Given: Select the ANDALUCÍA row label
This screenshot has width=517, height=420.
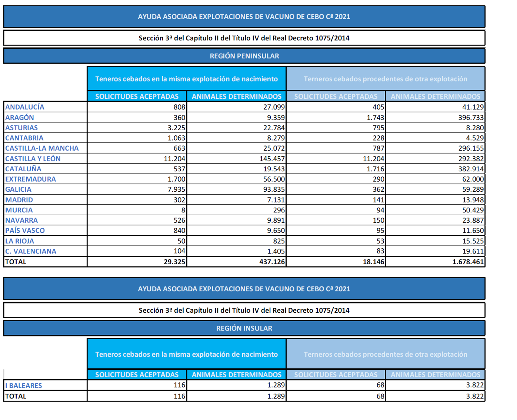Looking at the screenshot, I should pyautogui.click(x=25, y=107).
